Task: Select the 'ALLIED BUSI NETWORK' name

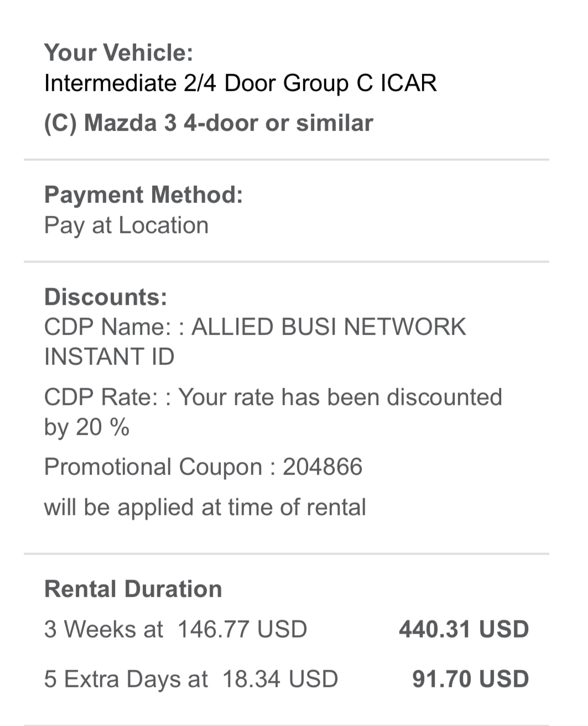Action: pyautogui.click(x=329, y=327)
